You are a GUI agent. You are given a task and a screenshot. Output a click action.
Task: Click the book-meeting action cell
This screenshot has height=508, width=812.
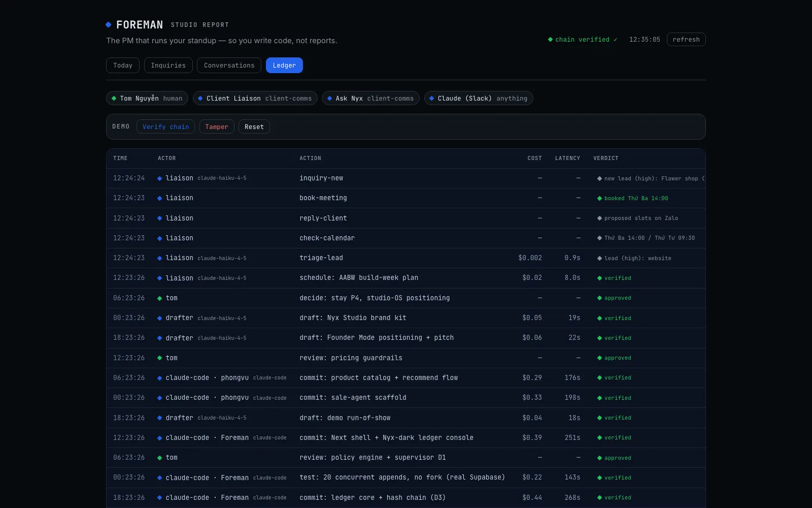(323, 198)
